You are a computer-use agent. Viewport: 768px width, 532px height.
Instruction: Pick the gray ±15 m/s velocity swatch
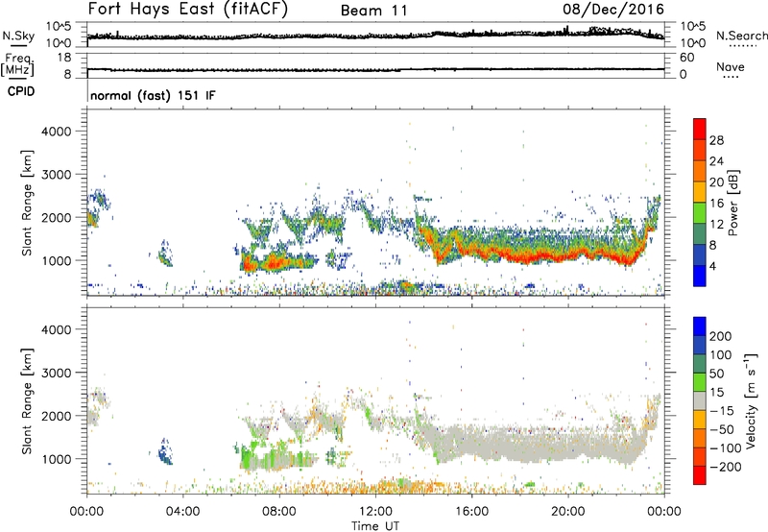tap(700, 401)
